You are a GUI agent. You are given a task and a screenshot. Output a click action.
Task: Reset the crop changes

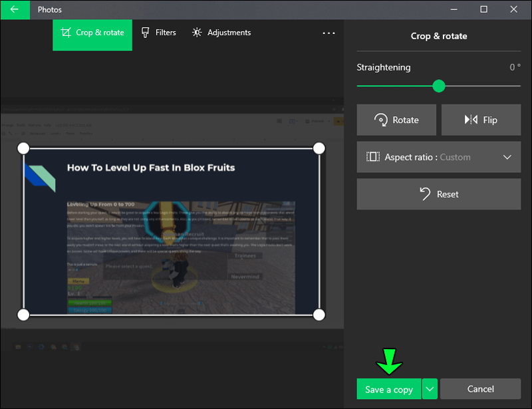click(x=439, y=194)
